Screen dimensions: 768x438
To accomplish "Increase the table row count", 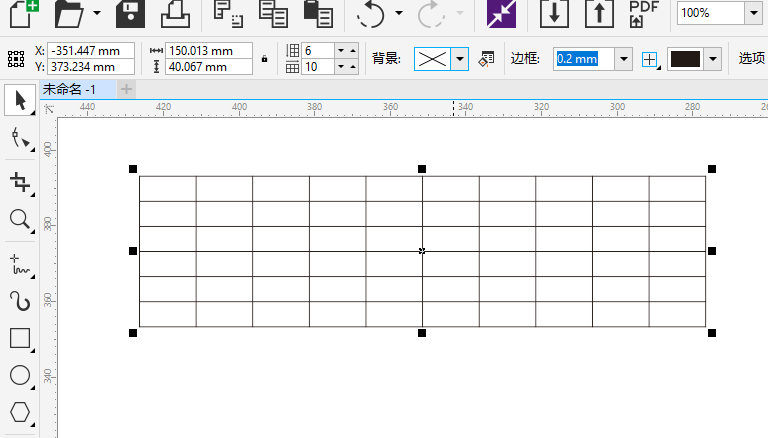I will pyautogui.click(x=353, y=50).
